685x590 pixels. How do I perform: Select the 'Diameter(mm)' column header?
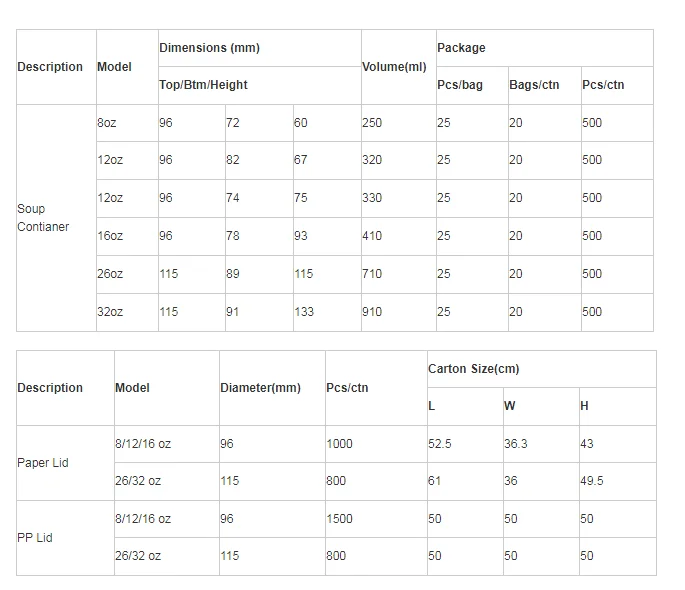[260, 388]
